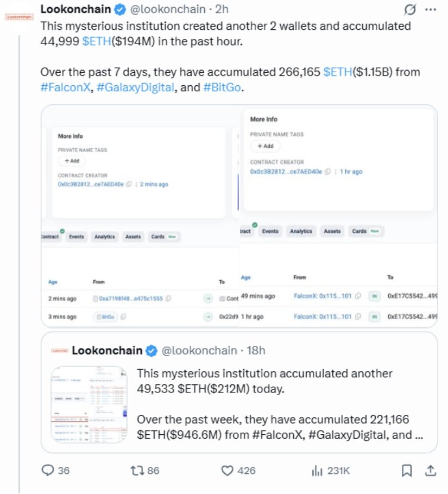
Task: Click the share upload icon
Action: pos(431,470)
